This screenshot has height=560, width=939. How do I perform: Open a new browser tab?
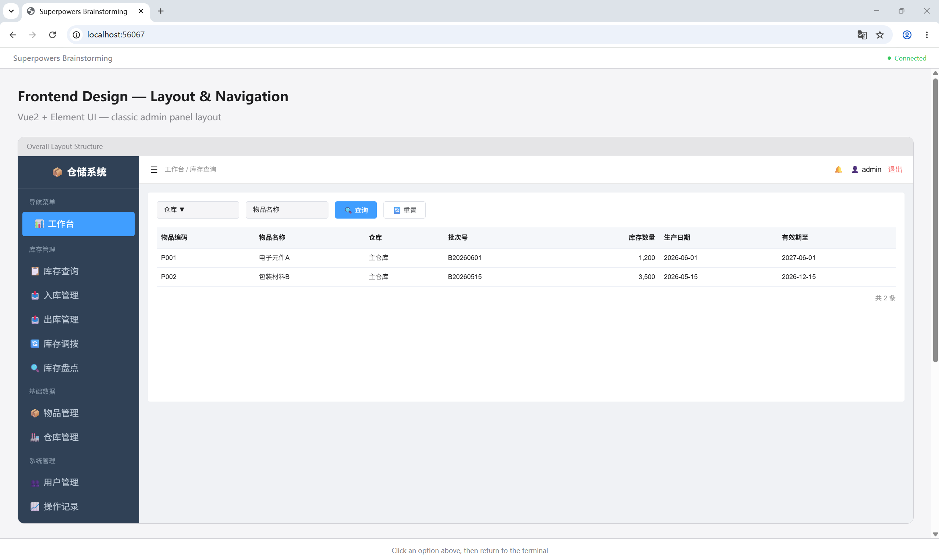click(x=160, y=11)
